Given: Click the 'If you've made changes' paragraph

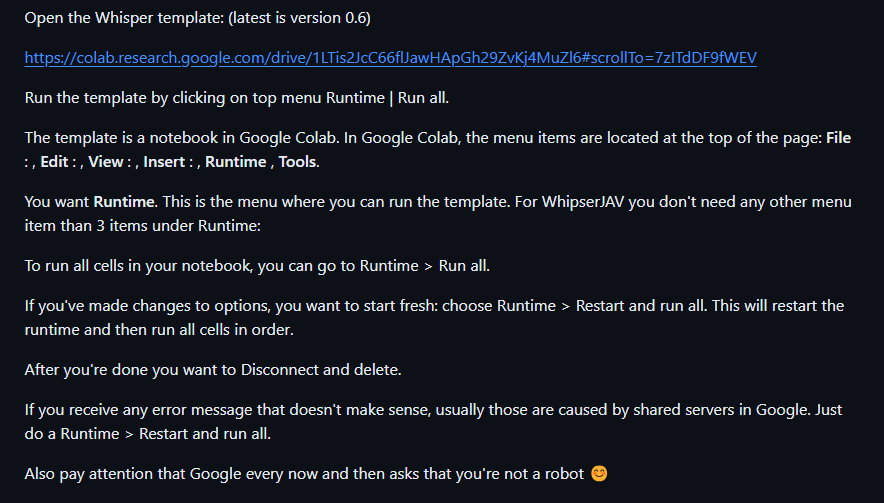Looking at the screenshot, I should (300, 306).
